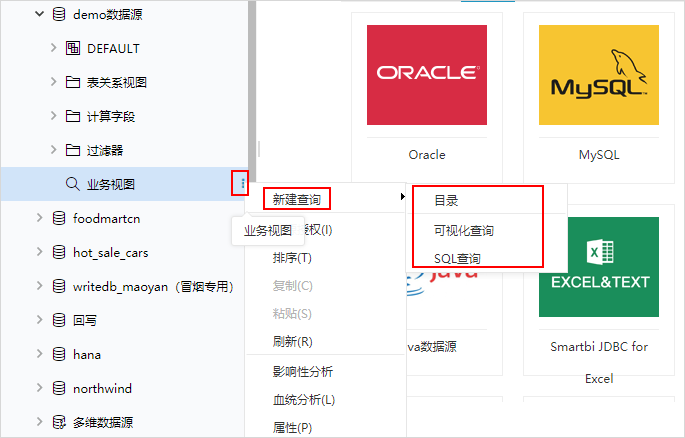
Task: Select the Oracle logo tile
Action: click(427, 75)
